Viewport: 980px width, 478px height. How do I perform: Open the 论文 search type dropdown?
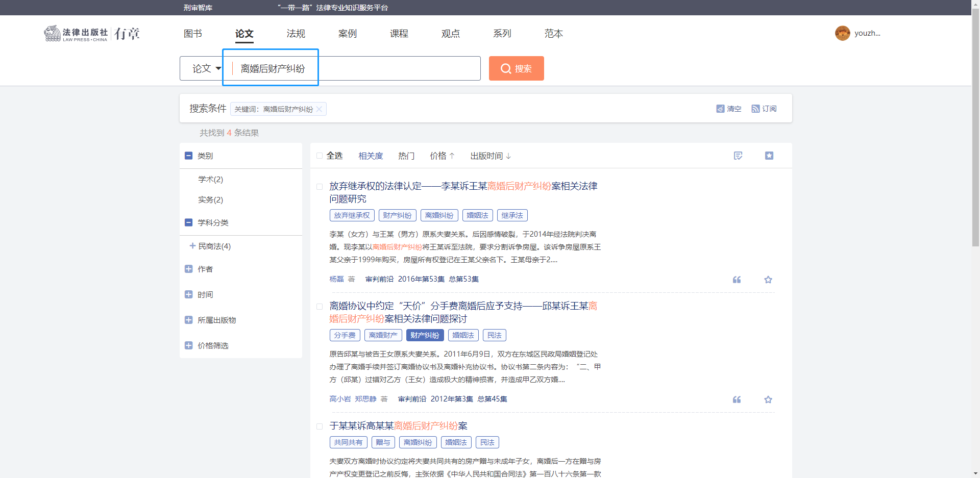click(206, 68)
